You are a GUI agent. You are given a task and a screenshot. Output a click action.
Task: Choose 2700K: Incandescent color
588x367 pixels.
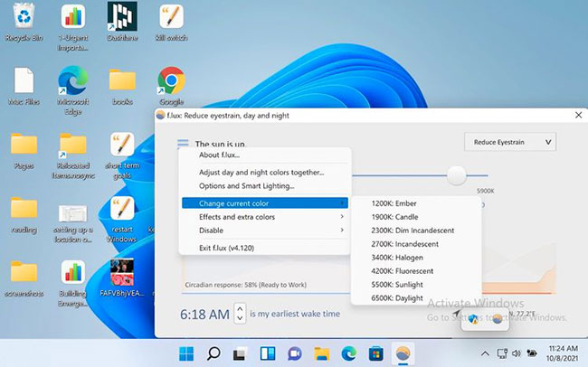click(416, 244)
